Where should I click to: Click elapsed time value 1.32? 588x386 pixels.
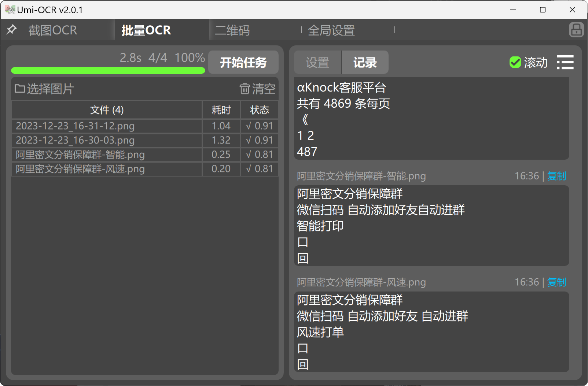(221, 140)
